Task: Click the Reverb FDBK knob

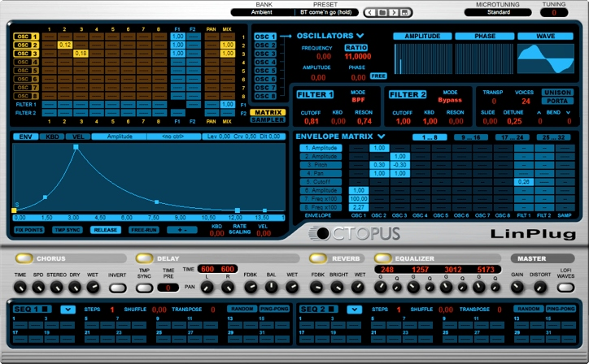Action: [x=316, y=288]
